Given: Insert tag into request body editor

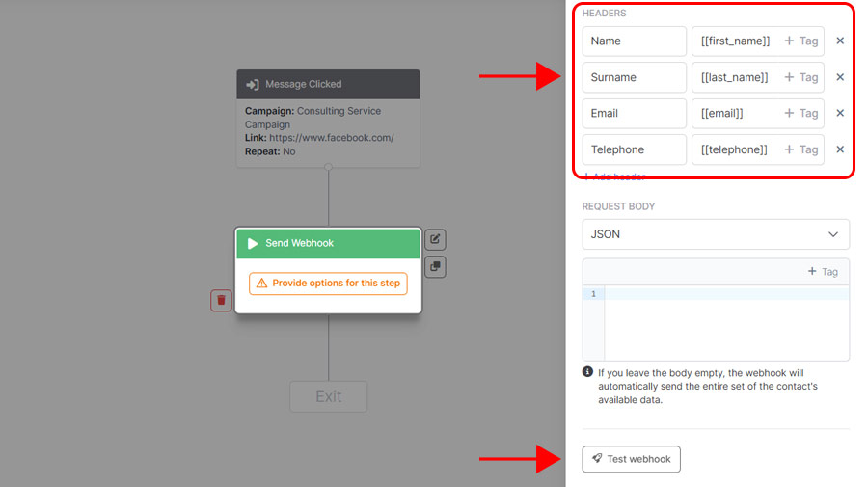Looking at the screenshot, I should pyautogui.click(x=823, y=272).
